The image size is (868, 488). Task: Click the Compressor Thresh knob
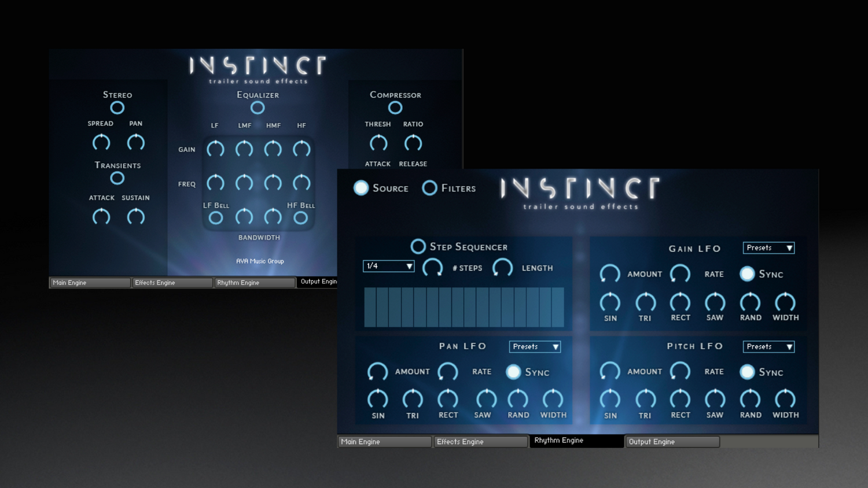[x=378, y=143]
